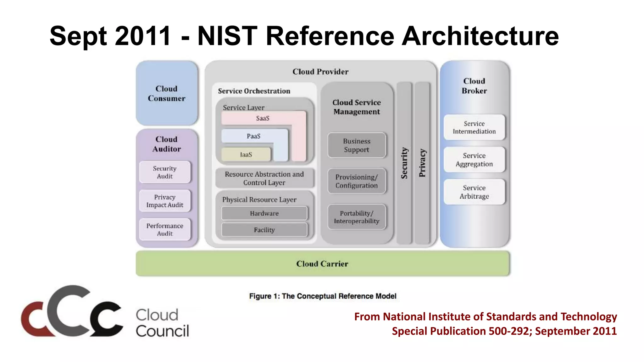Select Cloud Service Management heading

357,107
